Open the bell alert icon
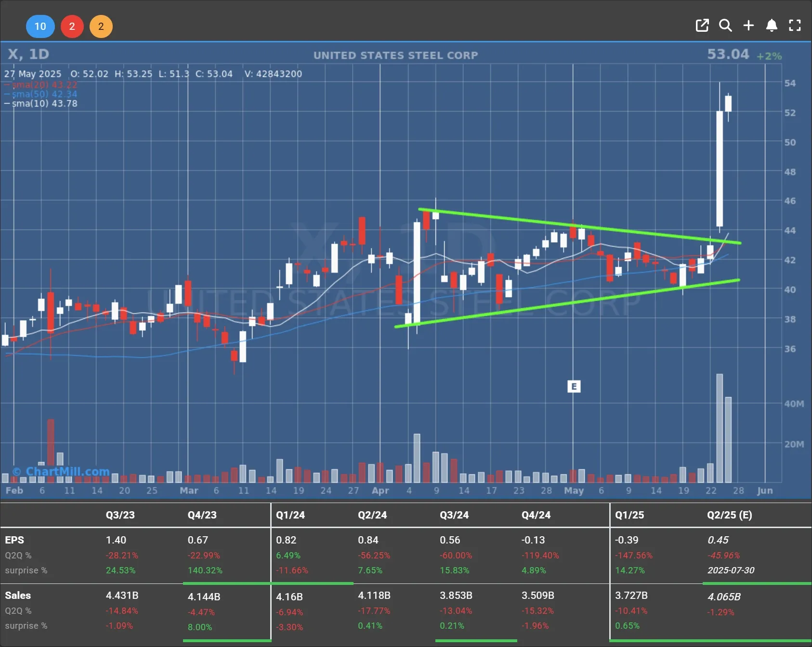 click(x=772, y=26)
